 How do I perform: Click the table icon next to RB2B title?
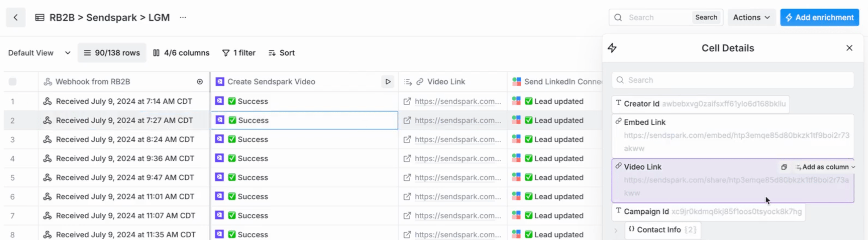[40, 17]
